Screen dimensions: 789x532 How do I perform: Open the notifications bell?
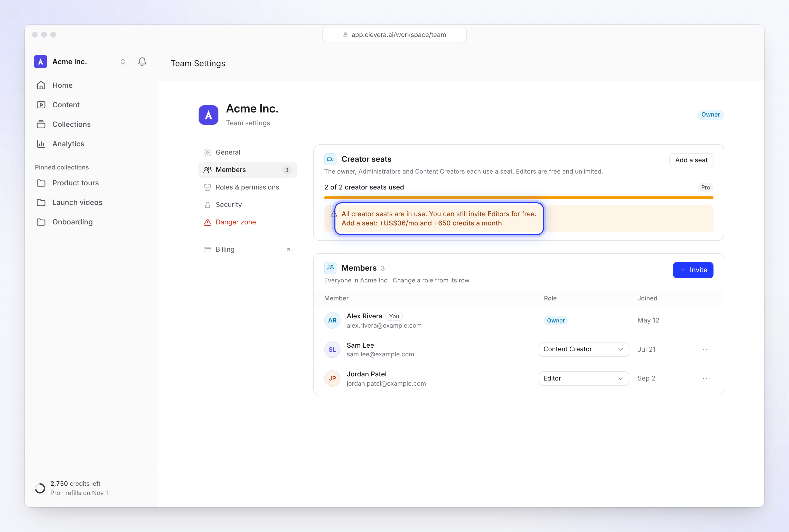[142, 62]
